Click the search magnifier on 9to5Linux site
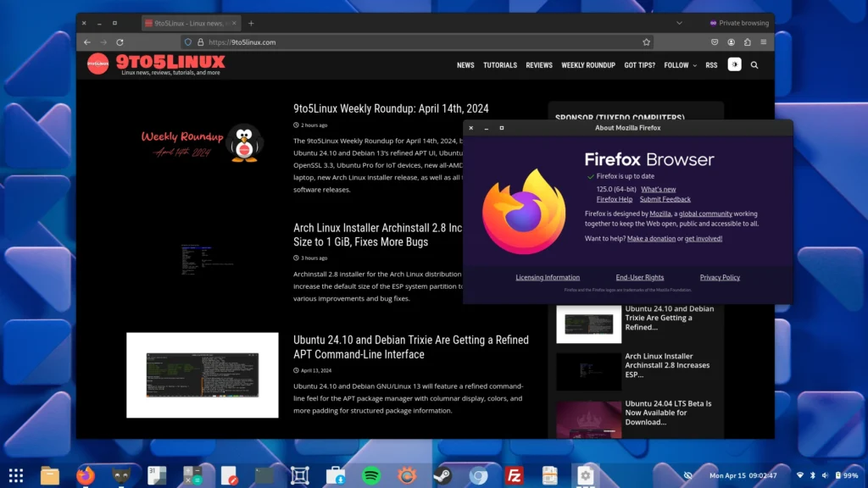Image resolution: width=868 pixels, height=488 pixels. [x=754, y=65]
